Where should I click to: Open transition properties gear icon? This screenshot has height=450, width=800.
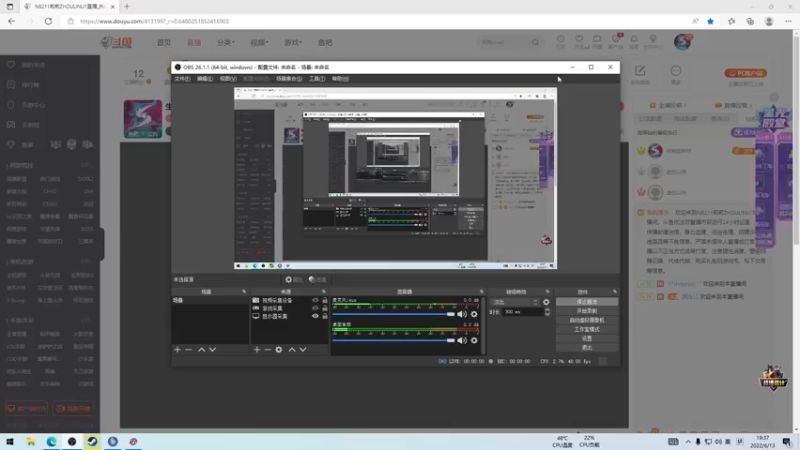[546, 302]
